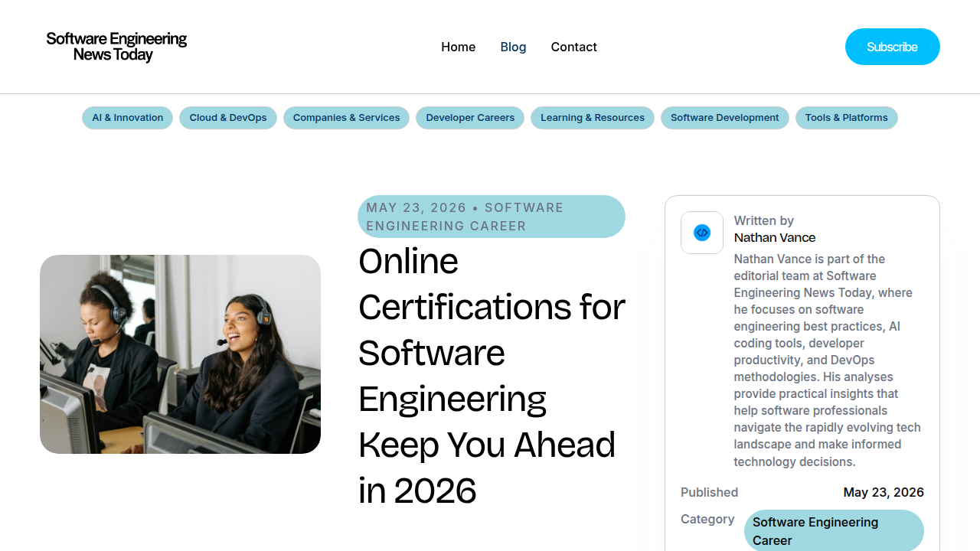Viewport: 980px width, 551px height.
Task: Open the Contact page
Action: 573,47
